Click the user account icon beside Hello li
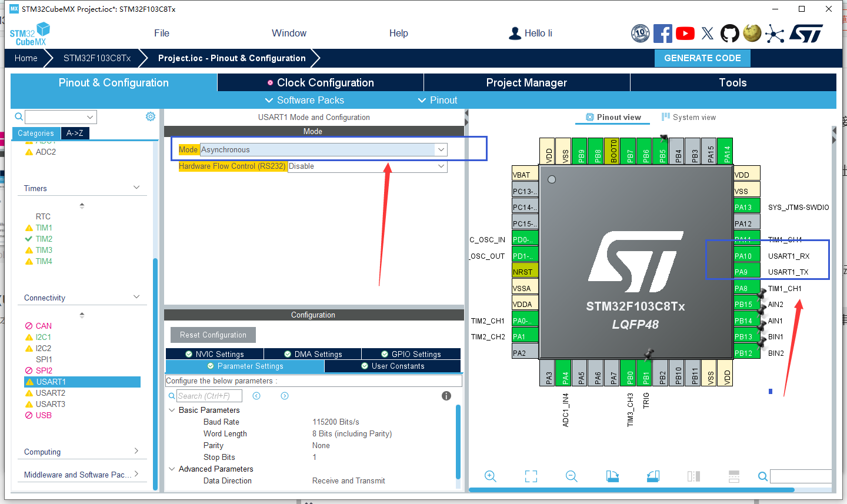The image size is (847, 504). pyautogui.click(x=515, y=34)
